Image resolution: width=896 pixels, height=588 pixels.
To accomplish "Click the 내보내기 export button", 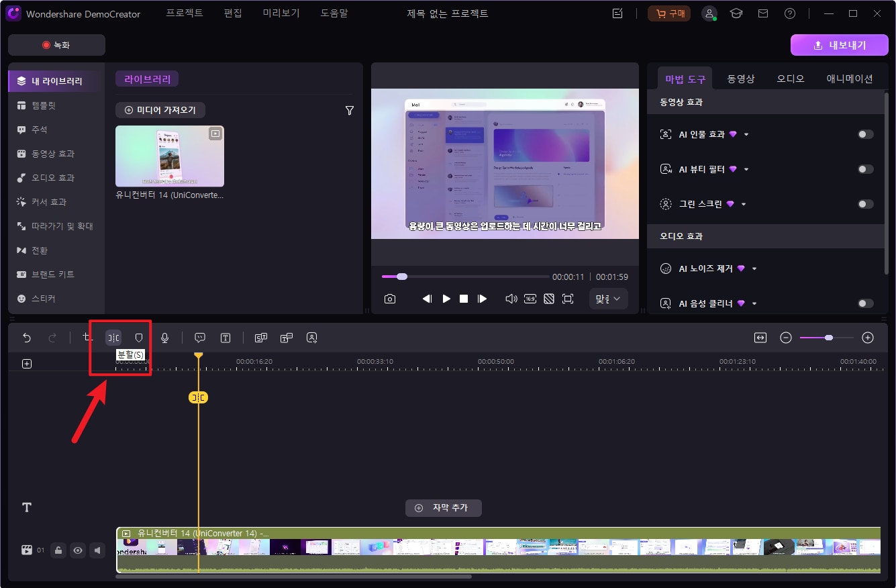I will 840,45.
